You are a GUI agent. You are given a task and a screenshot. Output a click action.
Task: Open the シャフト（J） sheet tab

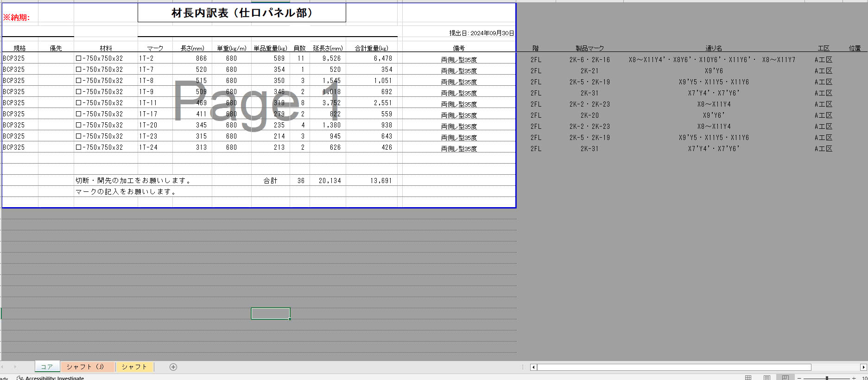(x=87, y=367)
